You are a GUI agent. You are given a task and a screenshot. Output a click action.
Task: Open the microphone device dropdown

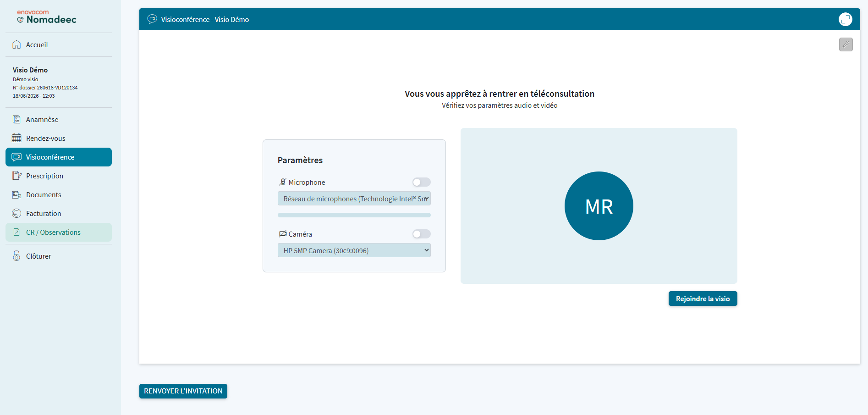point(354,199)
